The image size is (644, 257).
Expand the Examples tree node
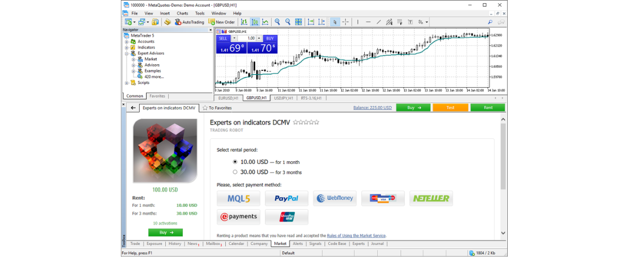coord(134,71)
